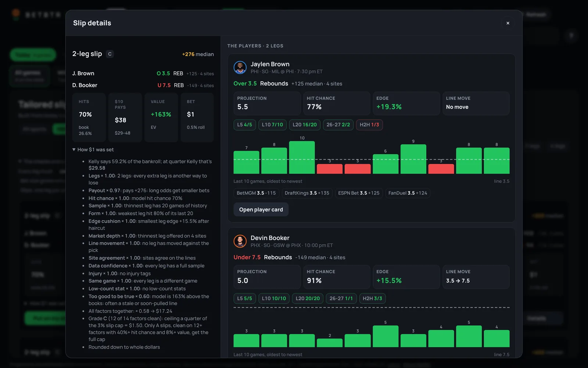The image size is (588, 368).
Task: Click Devin Booker's EDGE +15.5% card
Action: (406, 277)
